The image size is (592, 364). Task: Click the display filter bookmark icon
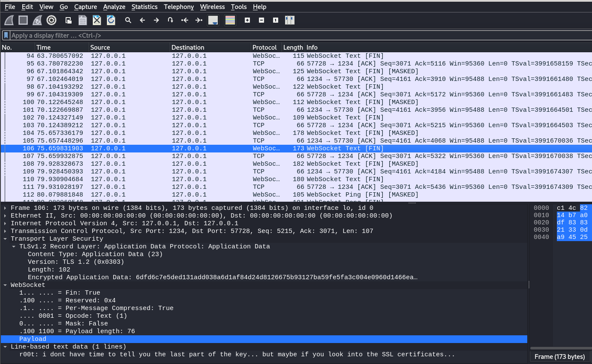6,36
